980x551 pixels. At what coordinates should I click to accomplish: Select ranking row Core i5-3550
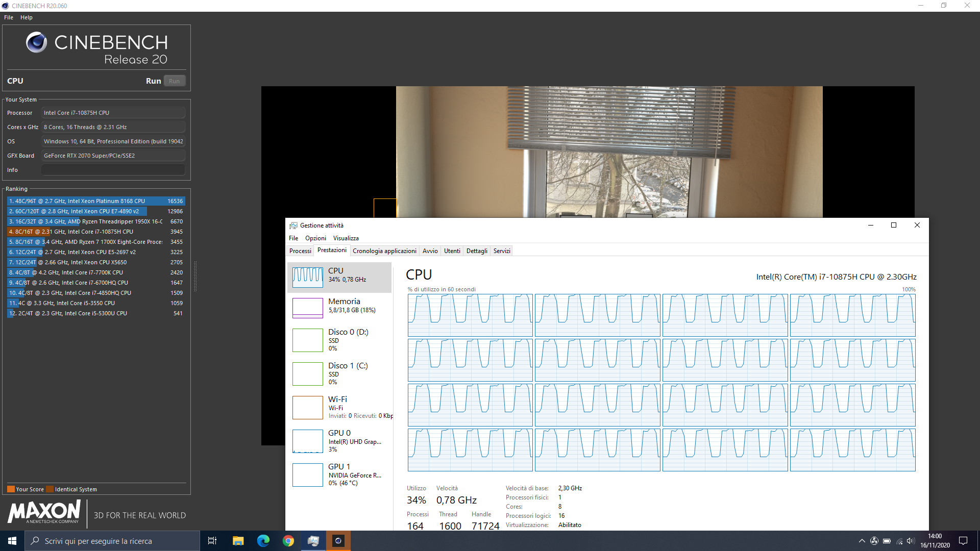coord(96,303)
